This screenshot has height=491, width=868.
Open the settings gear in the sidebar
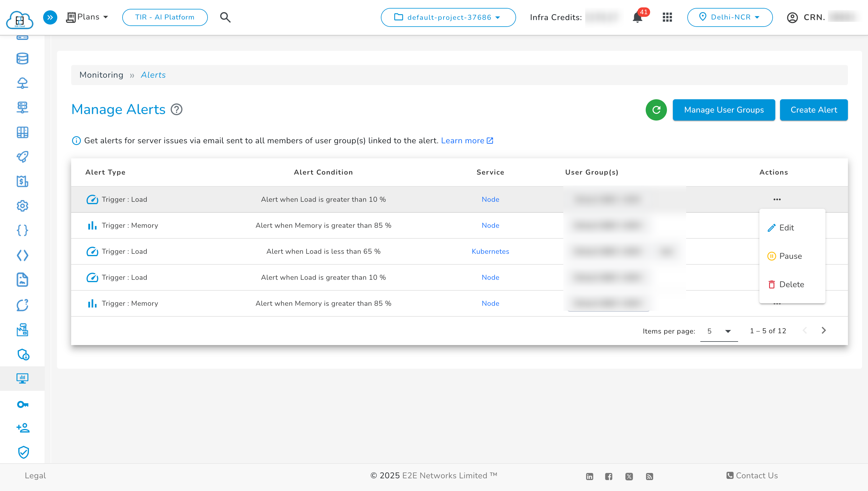pos(22,206)
